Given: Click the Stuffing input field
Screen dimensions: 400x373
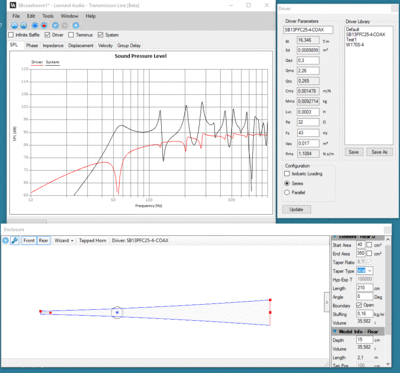Looking at the screenshot, I should [x=365, y=314].
